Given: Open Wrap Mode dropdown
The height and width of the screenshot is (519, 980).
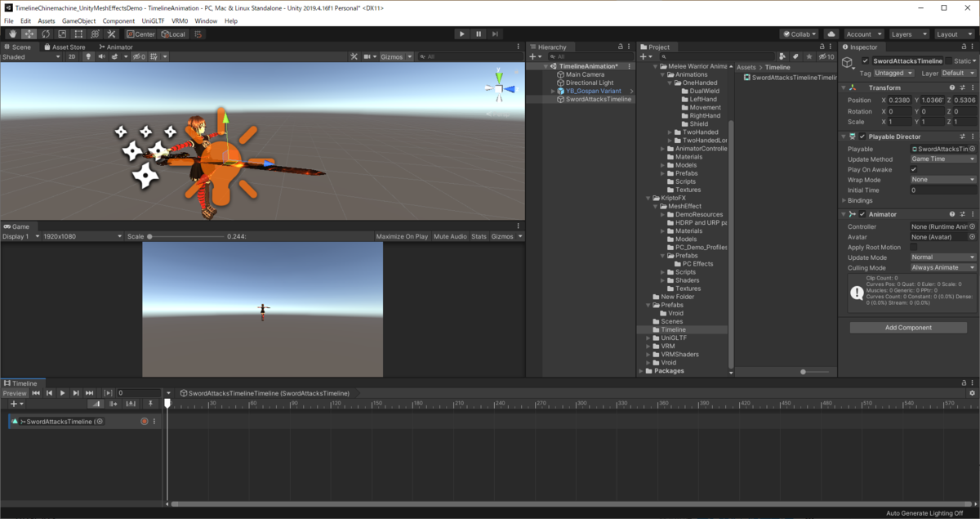Looking at the screenshot, I should click(943, 179).
